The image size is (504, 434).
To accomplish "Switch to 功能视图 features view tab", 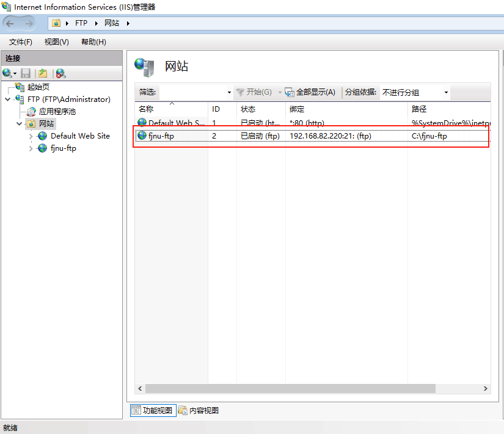I will pos(153,410).
